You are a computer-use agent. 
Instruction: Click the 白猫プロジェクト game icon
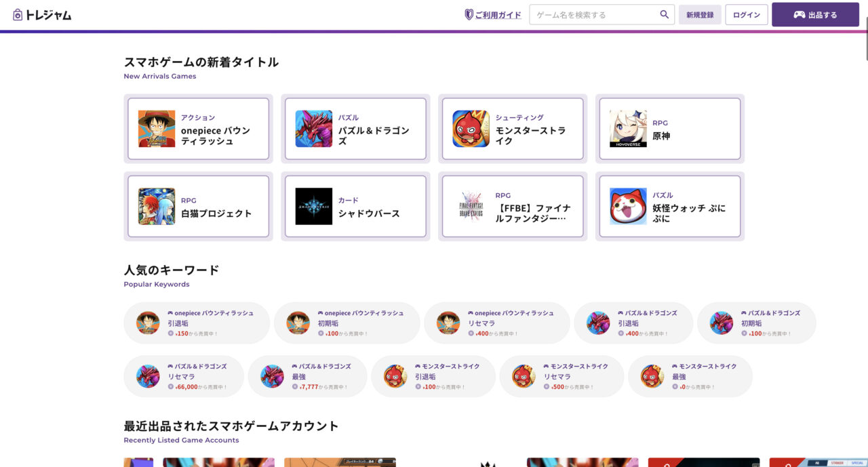pyautogui.click(x=157, y=206)
